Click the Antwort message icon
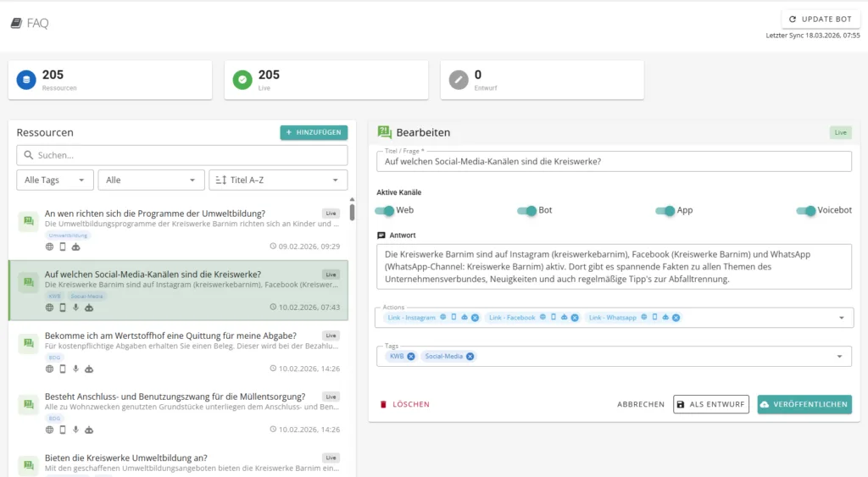The height and width of the screenshot is (477, 868). coord(381,236)
